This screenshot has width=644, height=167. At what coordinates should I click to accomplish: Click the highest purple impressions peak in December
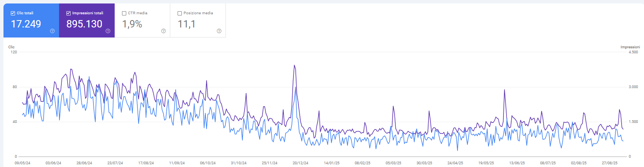[x=295, y=65]
